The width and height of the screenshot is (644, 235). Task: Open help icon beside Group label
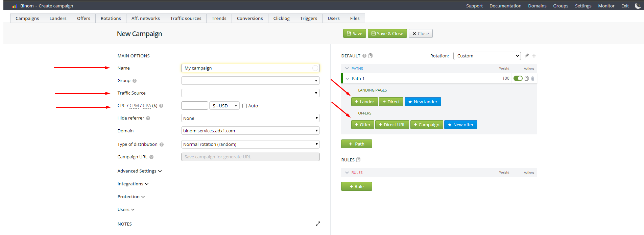[x=135, y=81]
